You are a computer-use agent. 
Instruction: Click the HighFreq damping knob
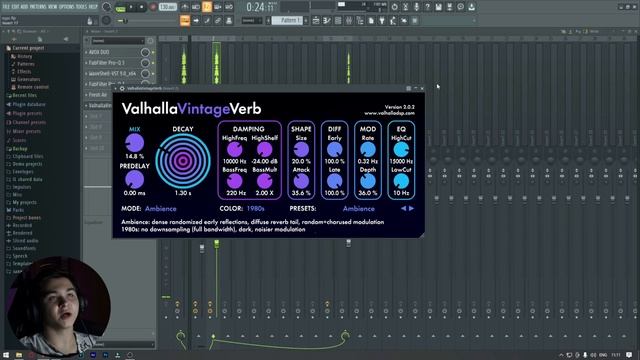(x=235, y=150)
